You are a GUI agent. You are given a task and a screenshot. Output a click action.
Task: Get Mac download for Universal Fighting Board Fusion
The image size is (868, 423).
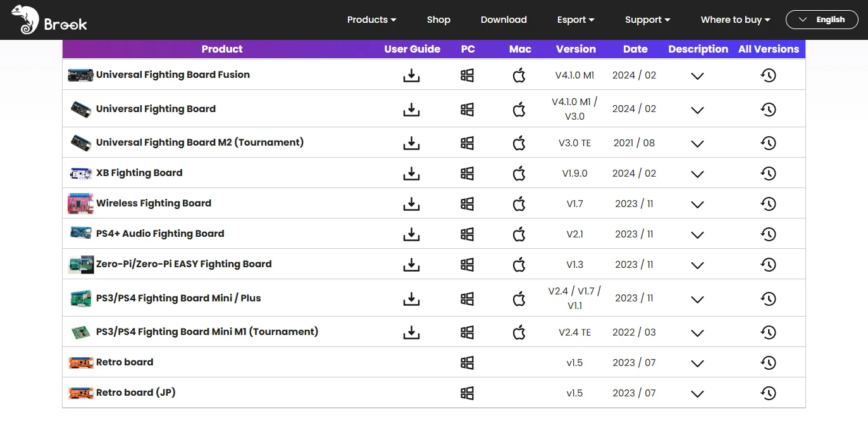coord(519,75)
